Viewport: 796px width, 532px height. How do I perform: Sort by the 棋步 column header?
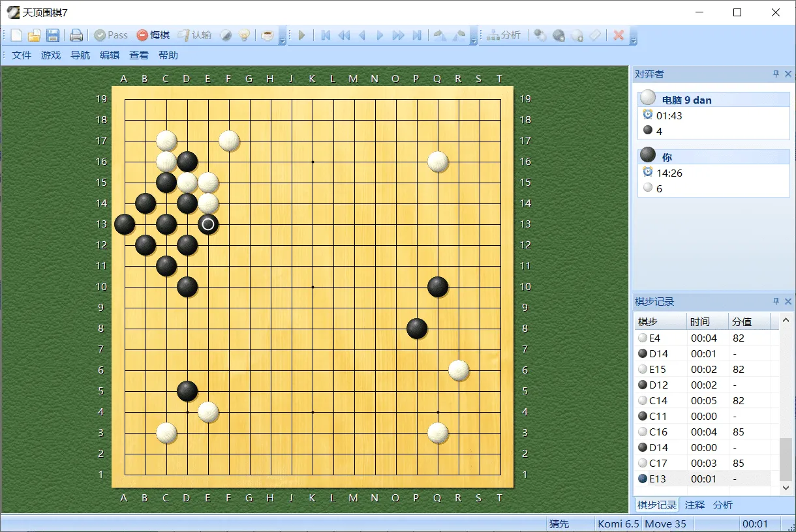tap(660, 321)
